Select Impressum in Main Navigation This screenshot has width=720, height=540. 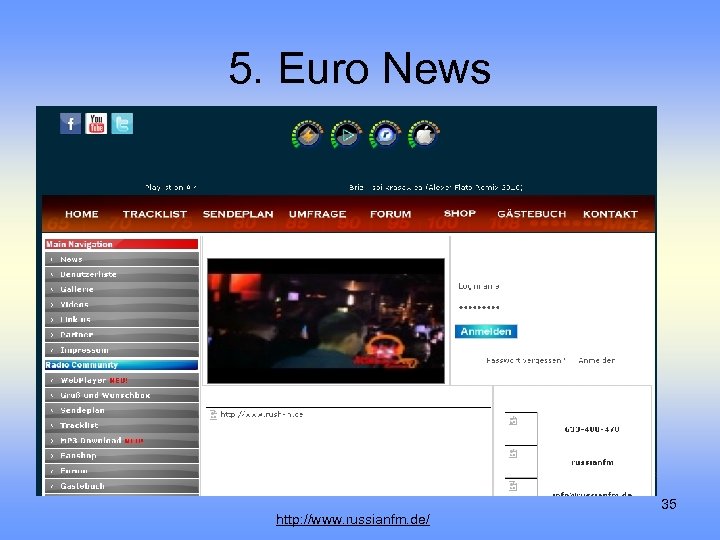(x=122, y=350)
